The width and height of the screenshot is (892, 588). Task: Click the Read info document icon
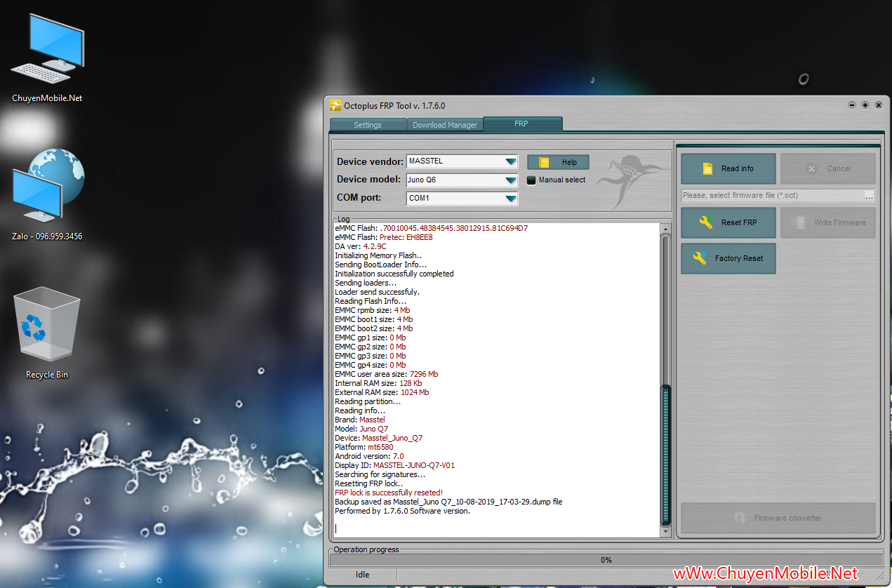(707, 168)
